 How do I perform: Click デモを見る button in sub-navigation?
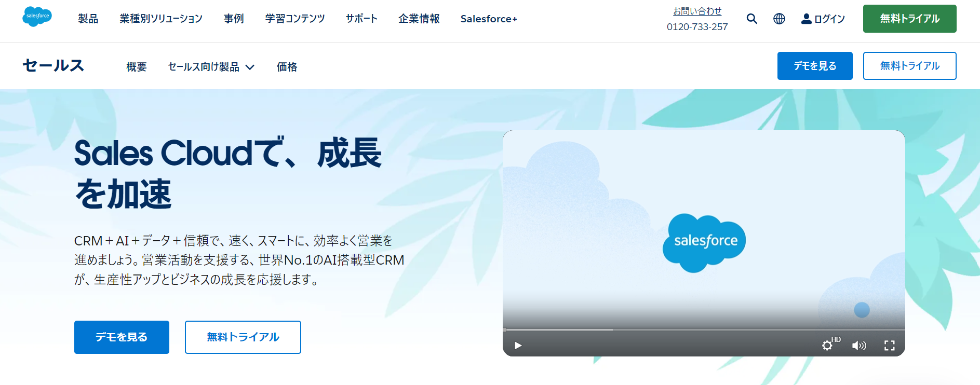[815, 66]
